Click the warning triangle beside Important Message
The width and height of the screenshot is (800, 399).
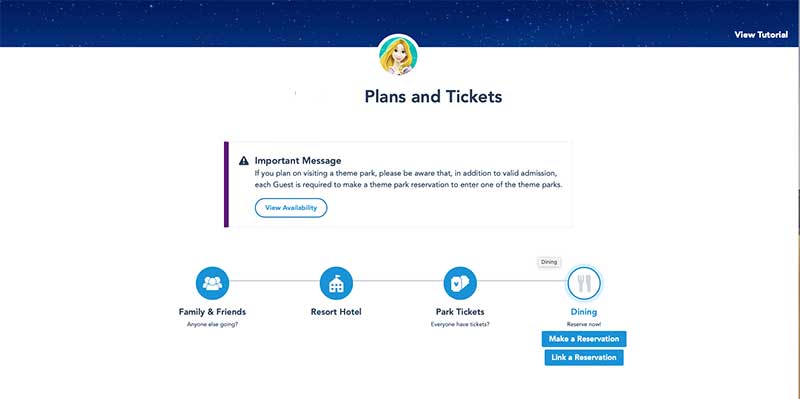click(x=244, y=161)
